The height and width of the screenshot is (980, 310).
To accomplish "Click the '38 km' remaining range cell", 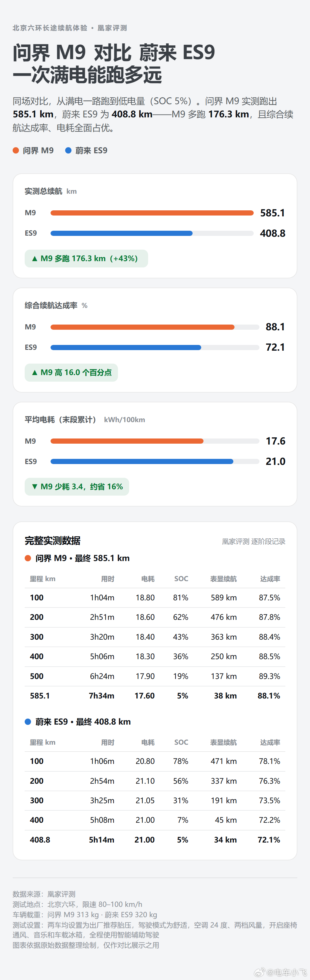I will click(225, 696).
